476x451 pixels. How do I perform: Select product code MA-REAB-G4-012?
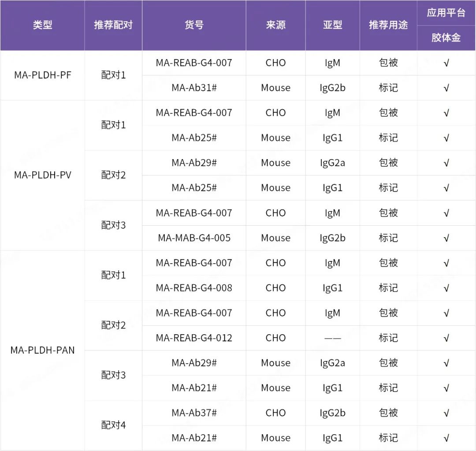point(194,338)
